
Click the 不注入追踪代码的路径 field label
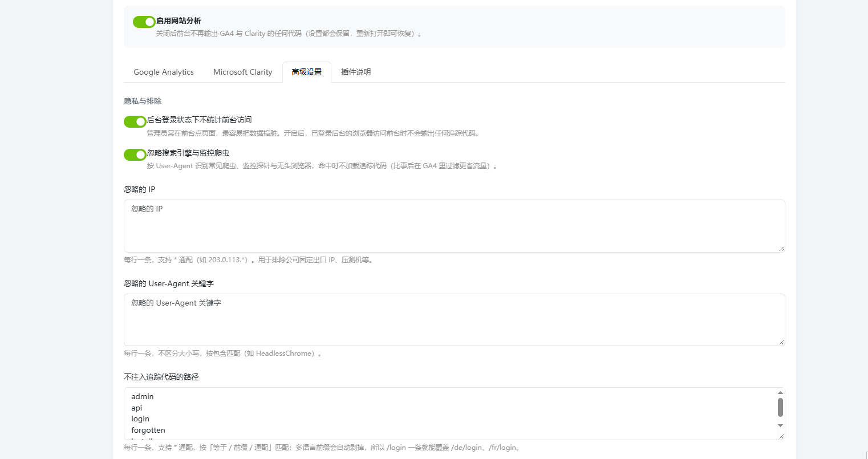[x=161, y=377]
